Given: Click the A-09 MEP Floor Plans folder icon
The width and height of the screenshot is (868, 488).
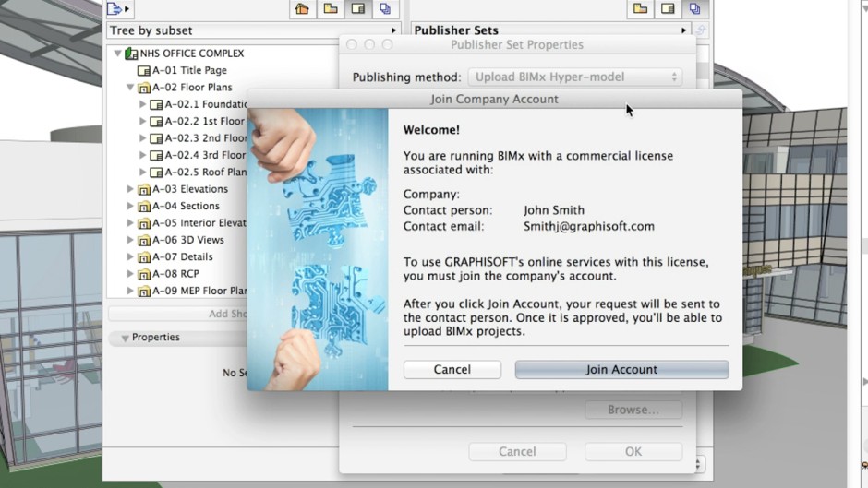Looking at the screenshot, I should (x=144, y=291).
